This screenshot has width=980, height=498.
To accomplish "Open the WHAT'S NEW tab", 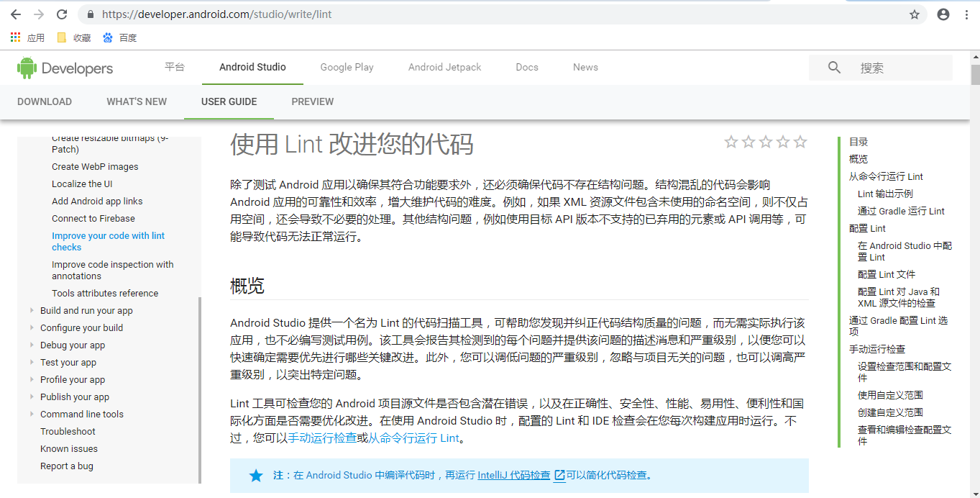I will [137, 101].
